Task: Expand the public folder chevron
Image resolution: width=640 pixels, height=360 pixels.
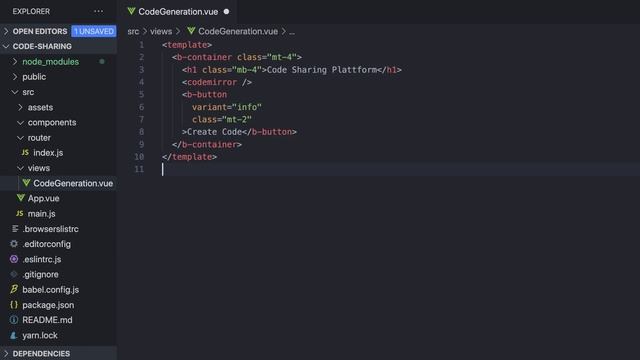Action: pyautogui.click(x=15, y=76)
